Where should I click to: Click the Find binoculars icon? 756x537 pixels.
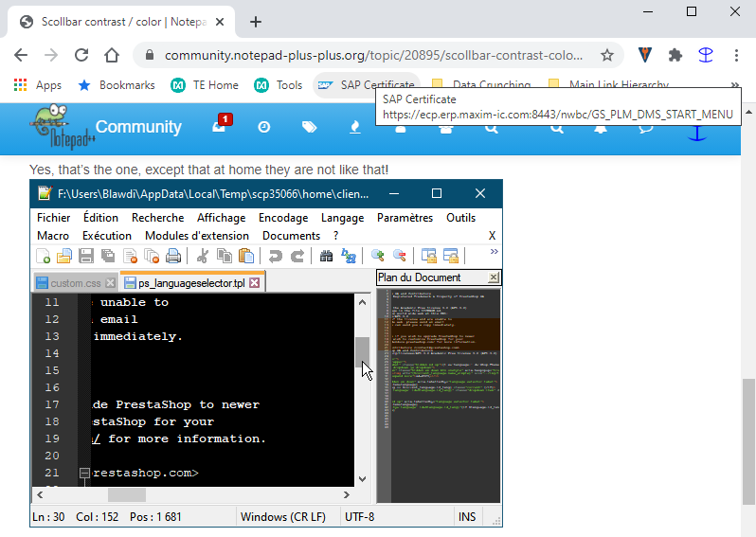point(327,256)
